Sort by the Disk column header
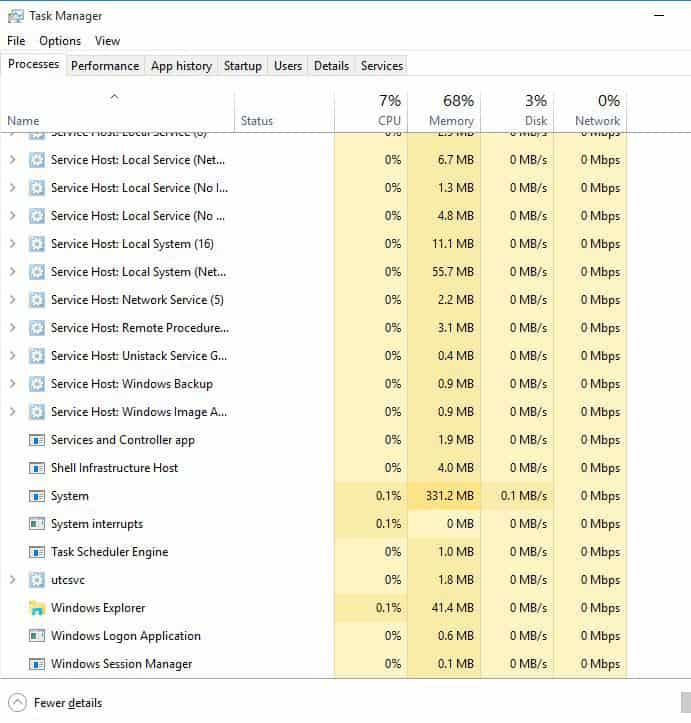This screenshot has width=691, height=723. (517, 111)
